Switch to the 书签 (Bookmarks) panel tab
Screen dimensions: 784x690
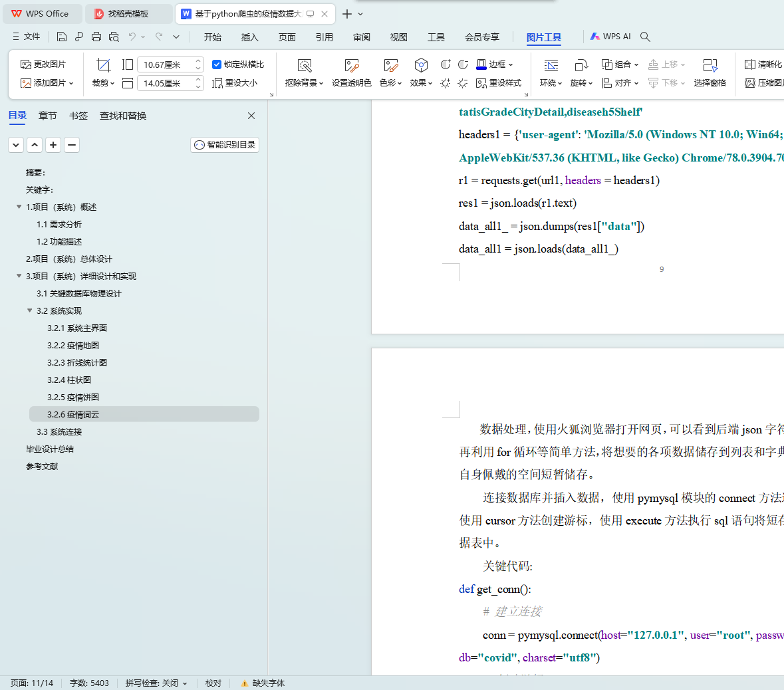(78, 116)
